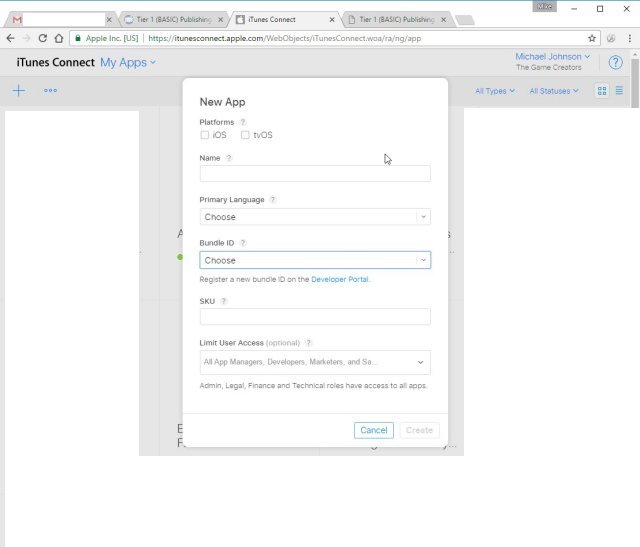Click the SKU input field
640x547 pixels.
coord(315,317)
